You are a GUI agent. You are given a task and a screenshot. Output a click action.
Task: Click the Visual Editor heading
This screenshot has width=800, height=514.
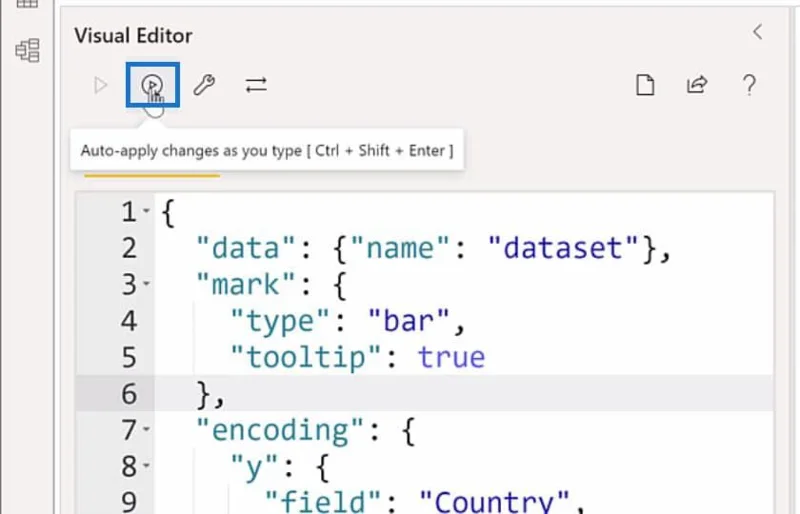(x=133, y=36)
